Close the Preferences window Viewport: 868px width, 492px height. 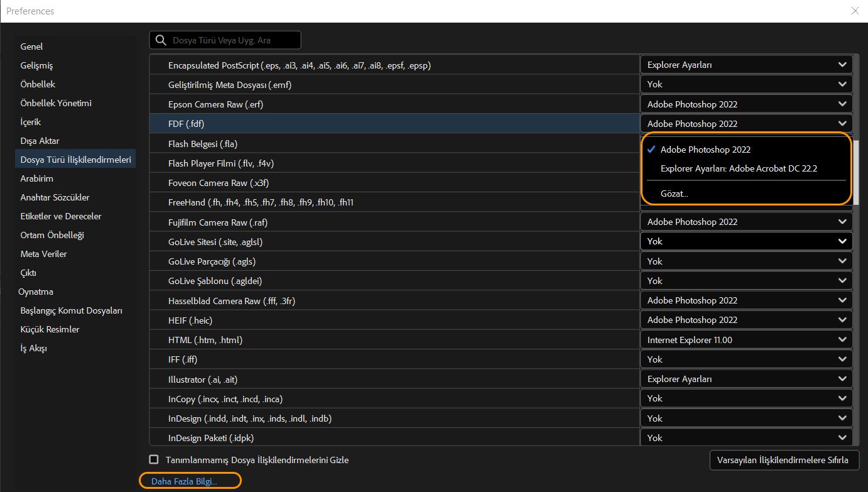[855, 11]
